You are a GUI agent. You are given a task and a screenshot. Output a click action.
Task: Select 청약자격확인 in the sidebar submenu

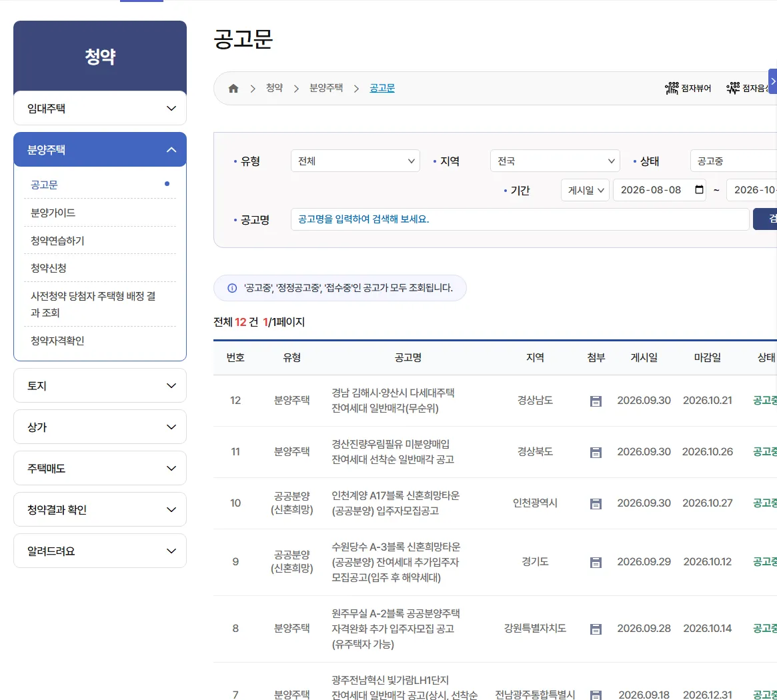[x=57, y=341]
